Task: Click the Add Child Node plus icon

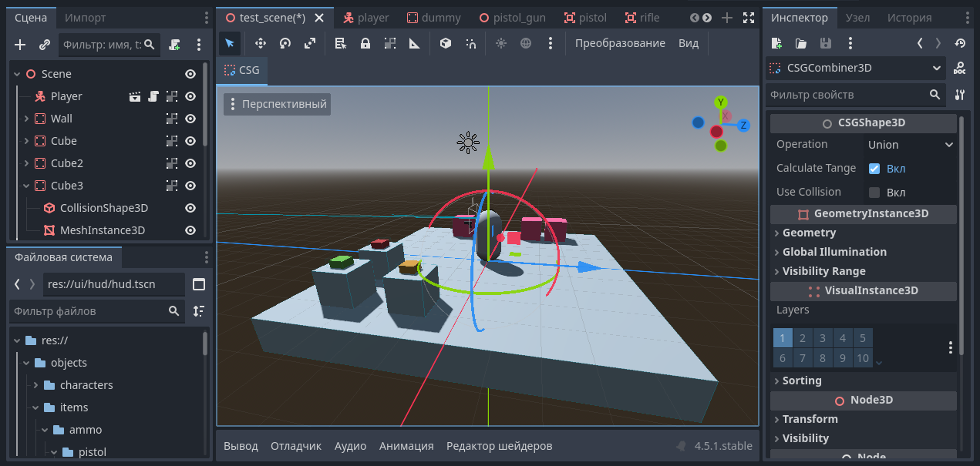Action: 21,45
